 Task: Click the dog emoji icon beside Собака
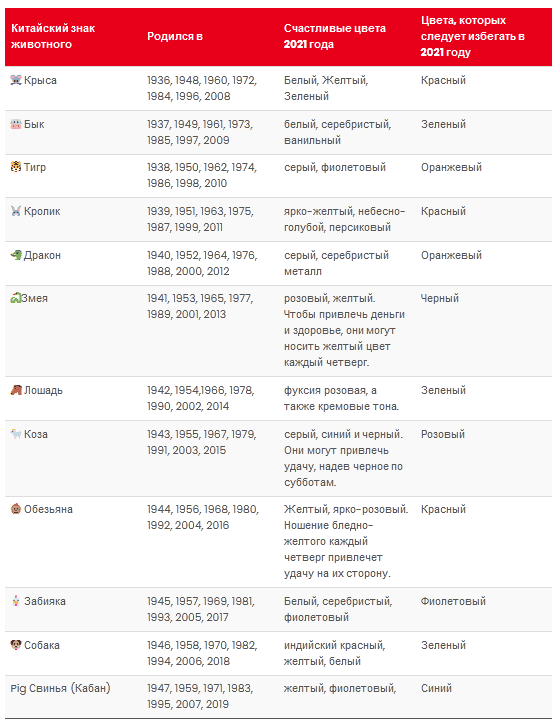point(16,645)
